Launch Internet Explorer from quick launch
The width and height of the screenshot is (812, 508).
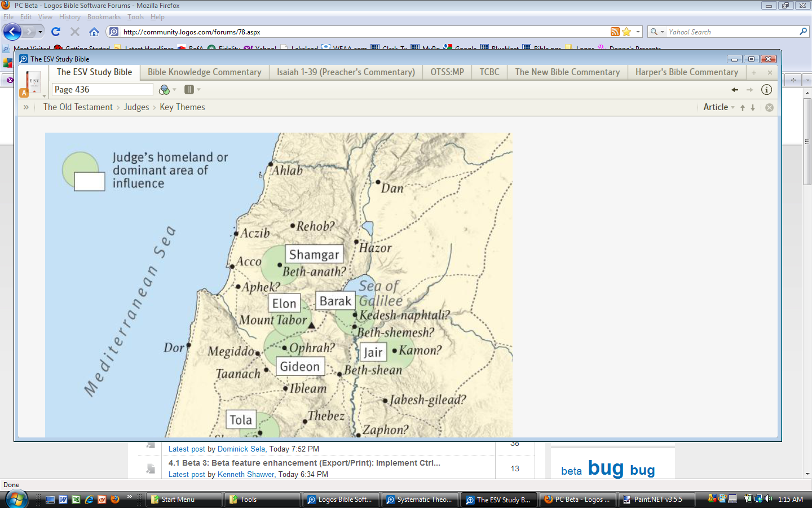click(x=89, y=500)
